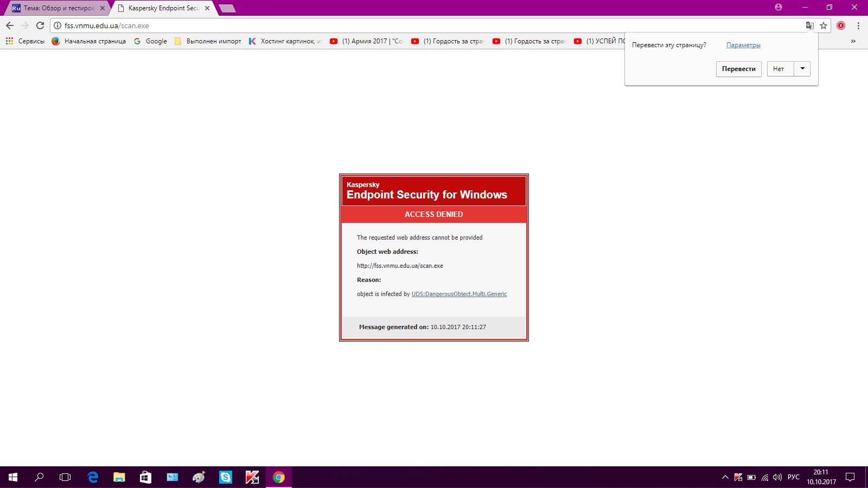Open File Explorer from the taskbar

[119, 477]
